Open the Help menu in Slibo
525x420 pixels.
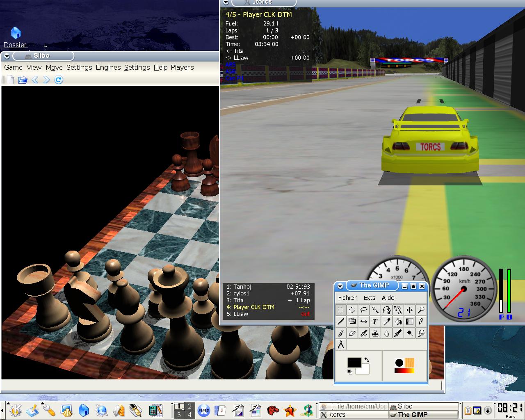point(160,67)
